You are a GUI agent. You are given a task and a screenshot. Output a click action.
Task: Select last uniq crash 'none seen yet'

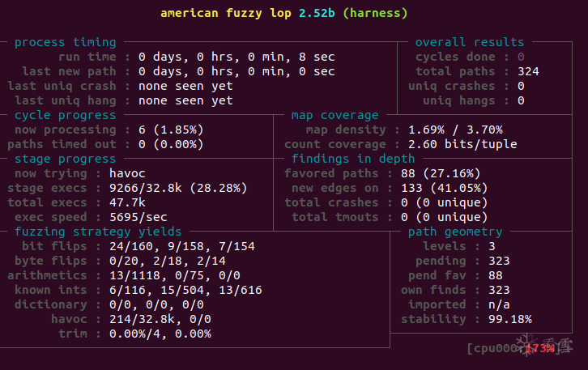[185, 86]
